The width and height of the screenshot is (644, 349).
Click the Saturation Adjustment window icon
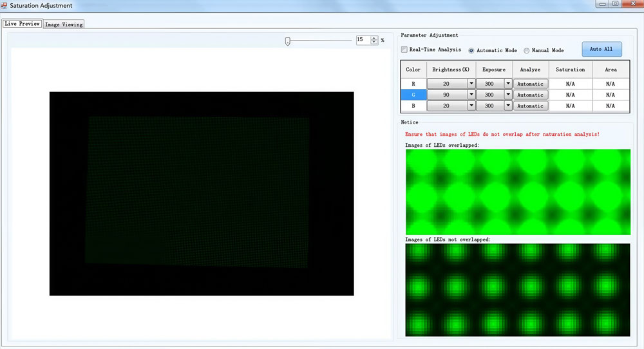click(4, 5)
